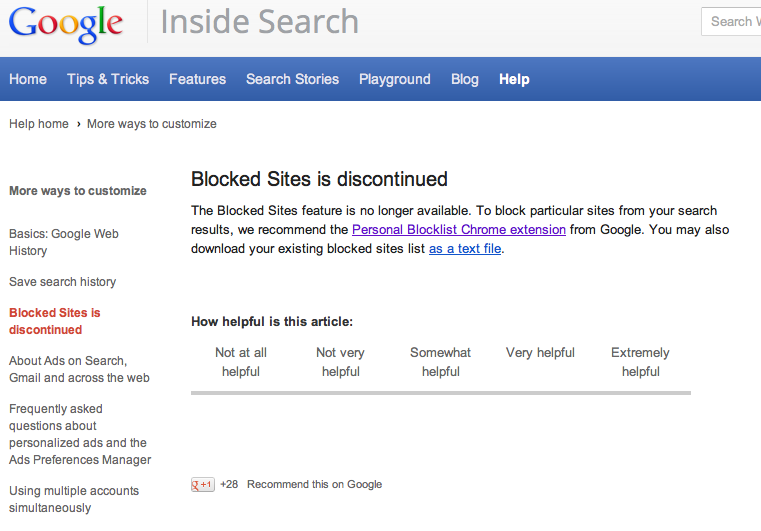
Task: Click the Blocked Sites is discontinued heading
Action: tap(319, 179)
